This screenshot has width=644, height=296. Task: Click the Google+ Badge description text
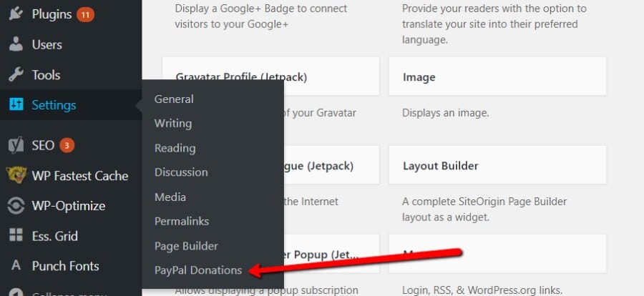(x=260, y=16)
